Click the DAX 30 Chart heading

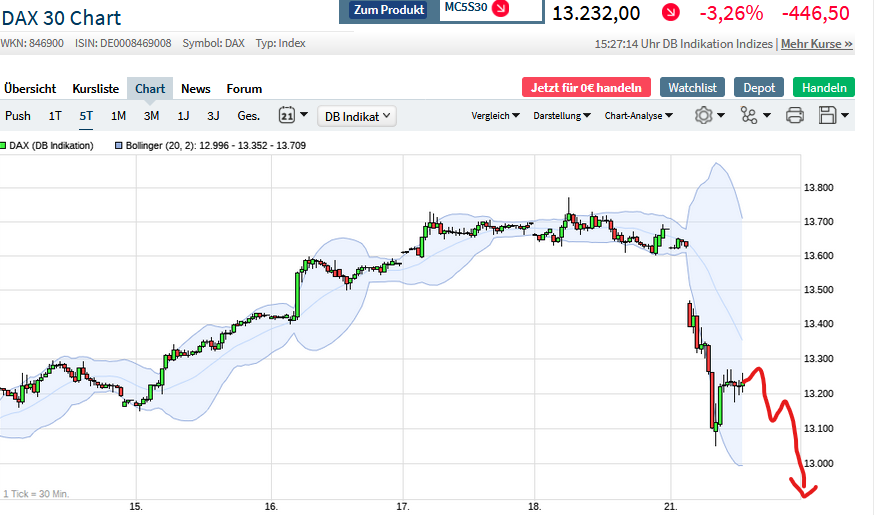click(61, 18)
